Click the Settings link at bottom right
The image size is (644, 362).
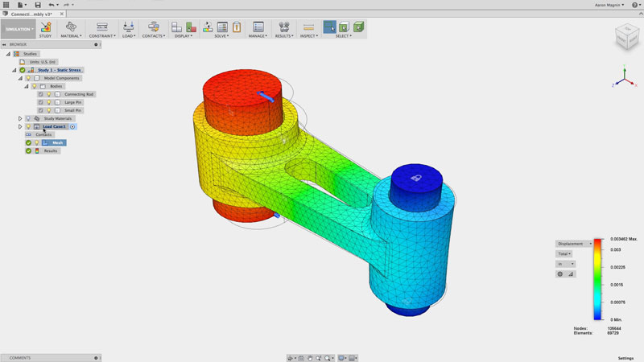point(625,358)
